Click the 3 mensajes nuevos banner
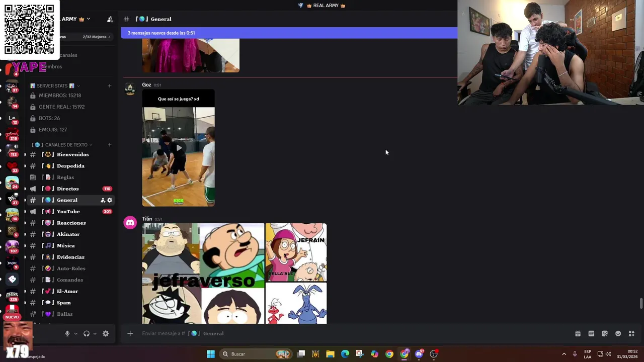Viewport: 644px width, 362px height. coord(289,33)
